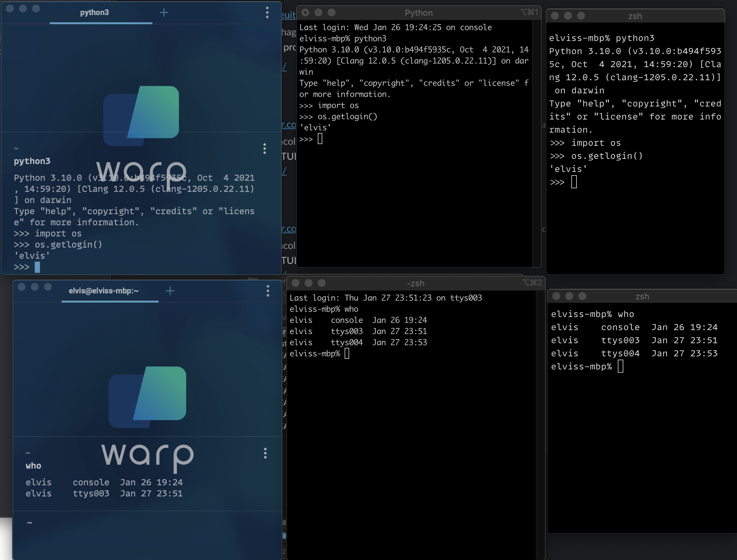
Task: Open a new tab with the plus button in the python3 Warp window
Action: (164, 13)
